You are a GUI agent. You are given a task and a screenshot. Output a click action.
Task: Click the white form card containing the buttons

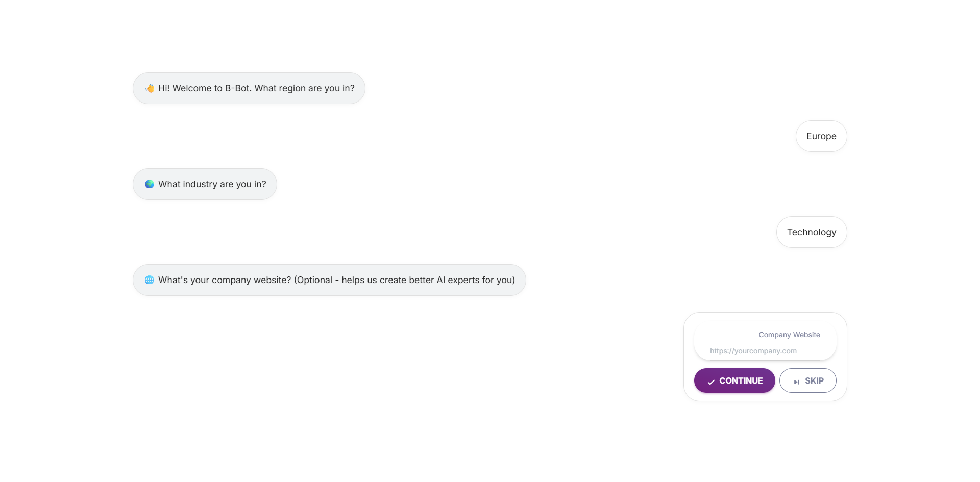[765, 357]
